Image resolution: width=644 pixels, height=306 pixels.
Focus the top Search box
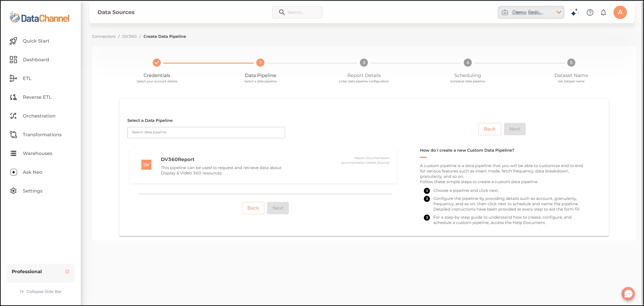point(297,12)
